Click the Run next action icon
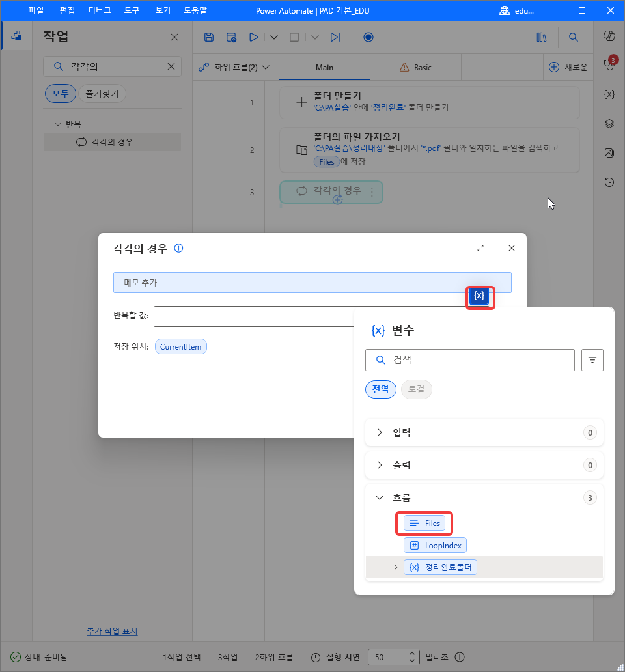This screenshot has width=625, height=672. coord(335,37)
